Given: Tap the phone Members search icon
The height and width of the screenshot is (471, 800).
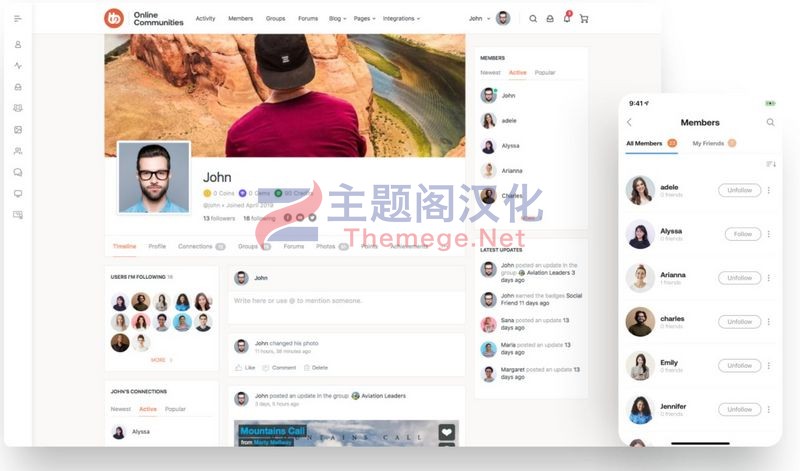Looking at the screenshot, I should tap(770, 122).
